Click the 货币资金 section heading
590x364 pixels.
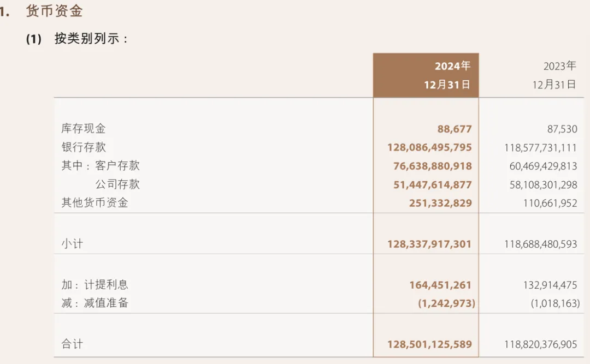click(54, 11)
